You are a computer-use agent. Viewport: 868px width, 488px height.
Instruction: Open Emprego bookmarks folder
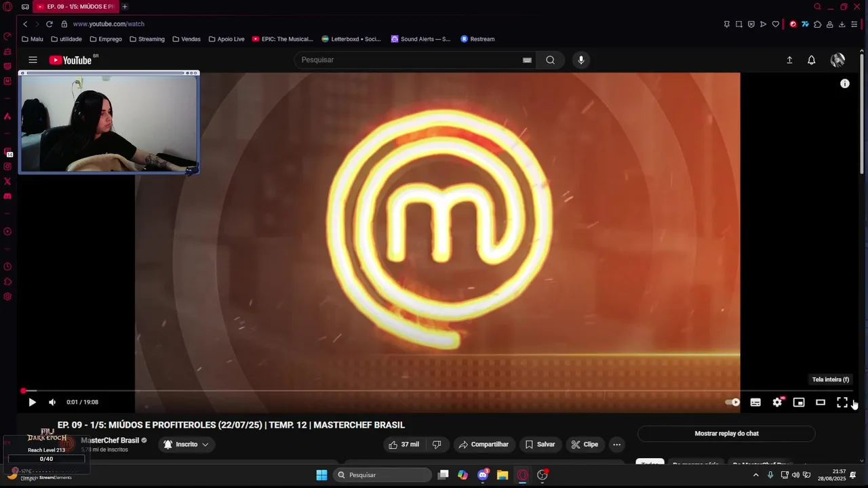106,39
